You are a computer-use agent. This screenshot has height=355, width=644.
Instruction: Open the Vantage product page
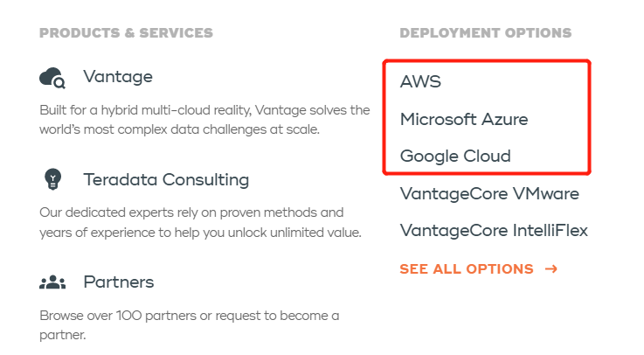click(118, 77)
